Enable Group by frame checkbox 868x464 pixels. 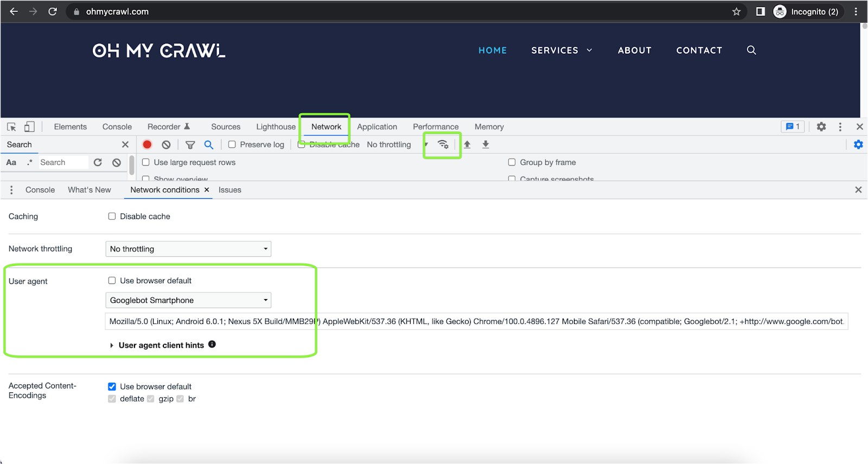click(x=512, y=162)
